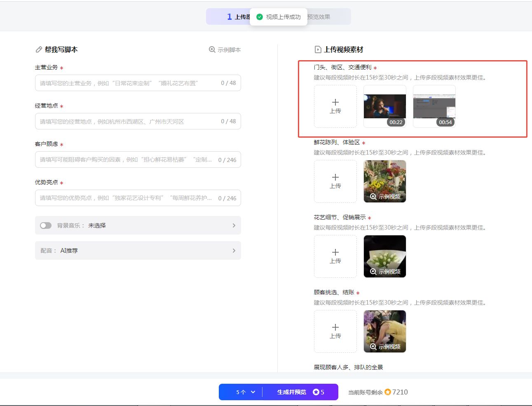Screen dimensions: 532x406
Task: Expand the 背景音乐 selection row arrow
Action: point(234,225)
